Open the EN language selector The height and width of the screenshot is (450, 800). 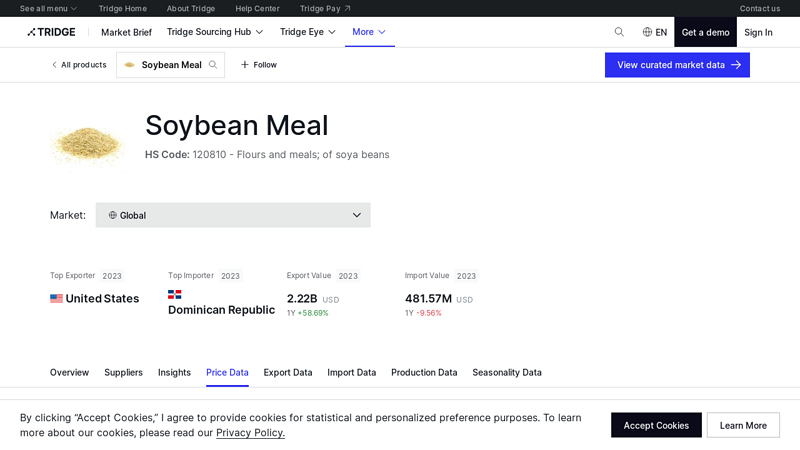[655, 32]
